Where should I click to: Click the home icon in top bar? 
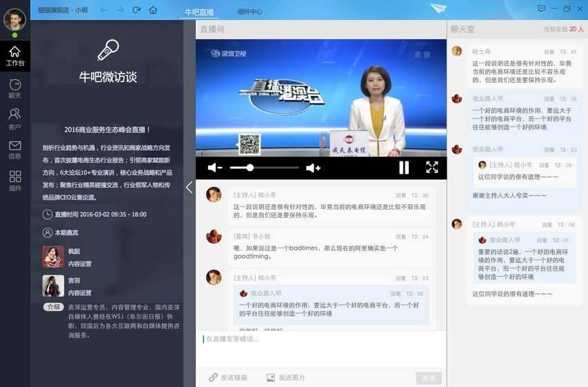153,10
